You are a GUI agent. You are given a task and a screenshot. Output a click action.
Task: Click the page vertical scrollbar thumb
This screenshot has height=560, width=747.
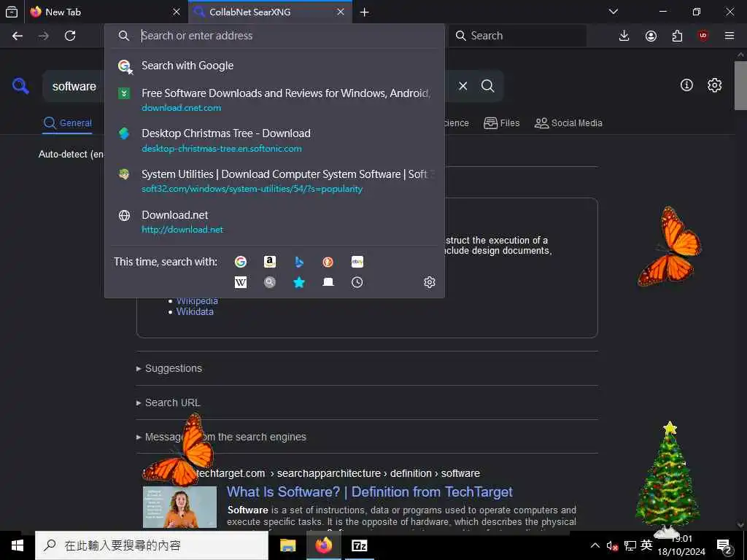point(740,86)
